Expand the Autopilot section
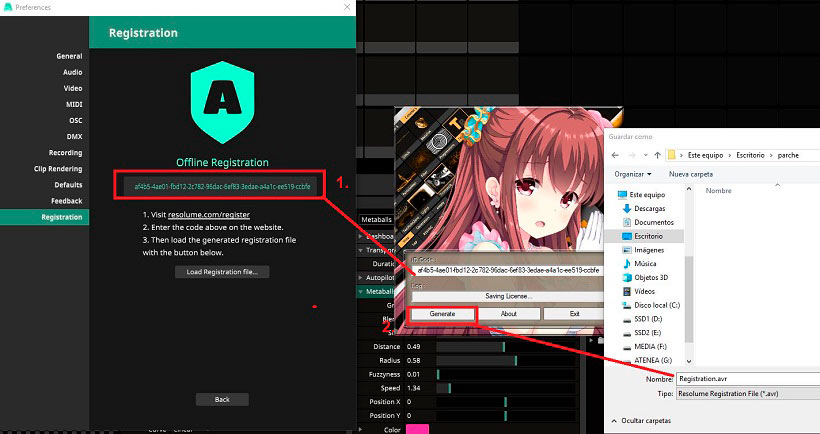Screen dimensions: 820x434 point(360,278)
